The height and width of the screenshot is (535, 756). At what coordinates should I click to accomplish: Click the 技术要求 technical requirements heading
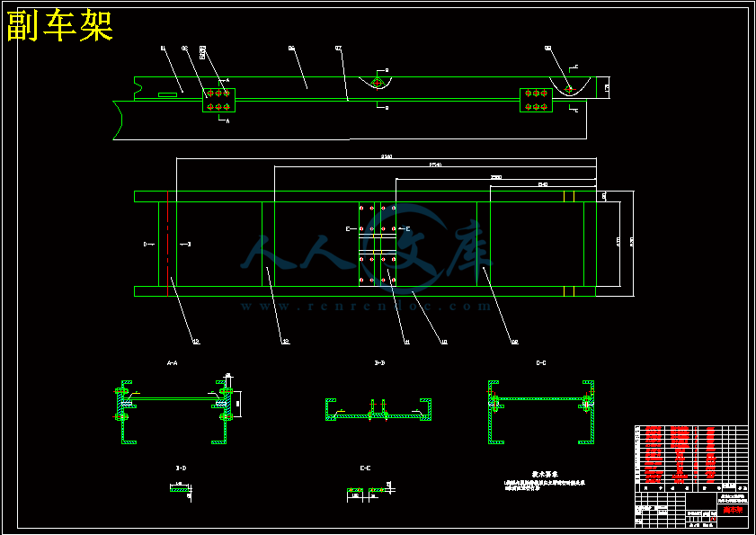tap(545, 473)
